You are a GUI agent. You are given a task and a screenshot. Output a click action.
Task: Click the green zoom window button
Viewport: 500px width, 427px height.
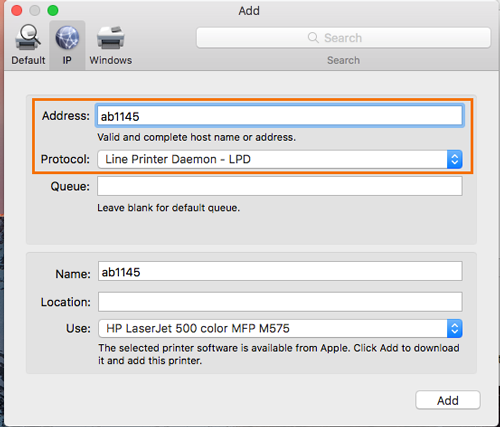(x=53, y=11)
